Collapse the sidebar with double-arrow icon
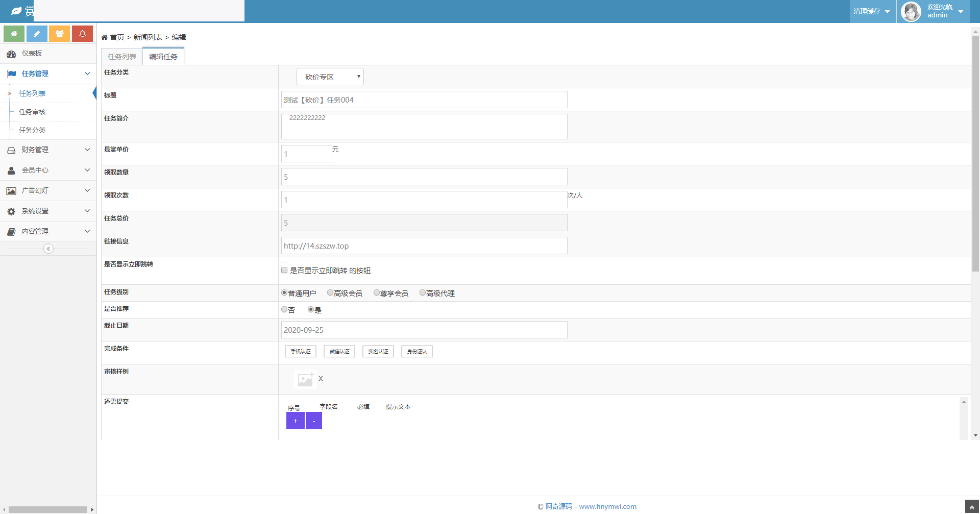The height and width of the screenshot is (514, 980). (48, 249)
